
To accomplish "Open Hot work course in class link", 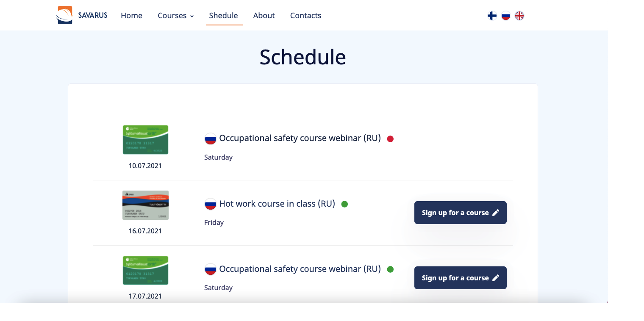I will 277,204.
